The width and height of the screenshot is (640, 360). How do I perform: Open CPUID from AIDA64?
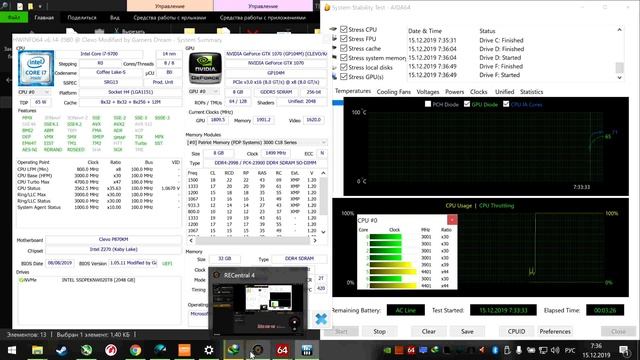point(516,331)
